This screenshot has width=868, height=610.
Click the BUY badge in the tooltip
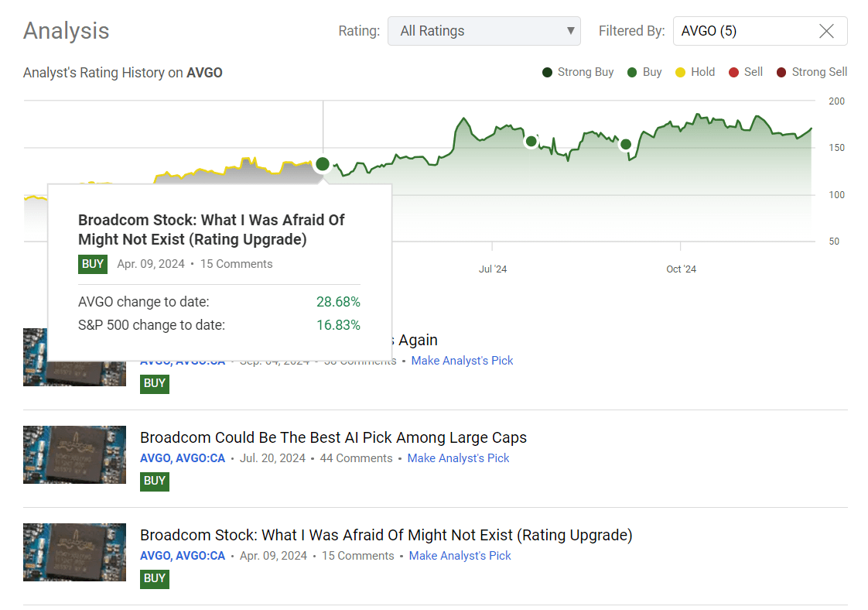[92, 264]
